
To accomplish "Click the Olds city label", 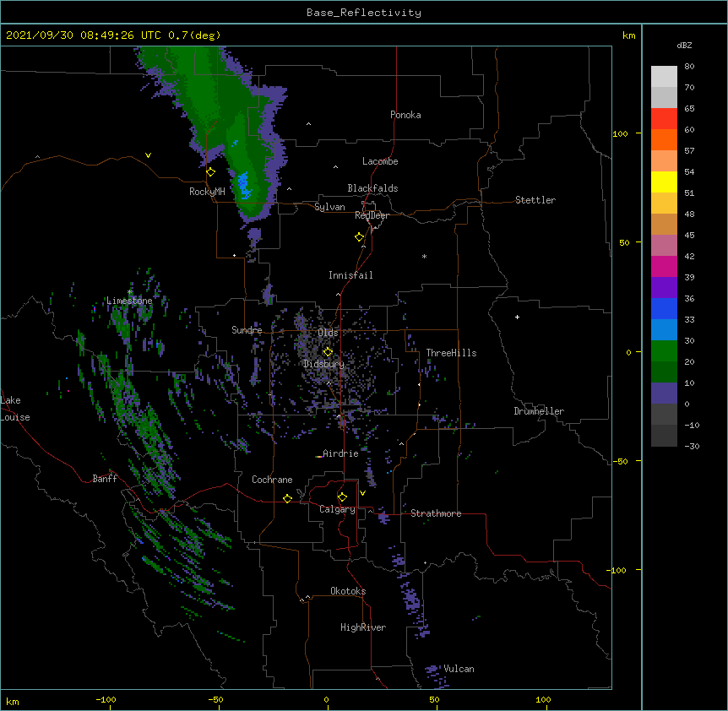I will tap(328, 333).
